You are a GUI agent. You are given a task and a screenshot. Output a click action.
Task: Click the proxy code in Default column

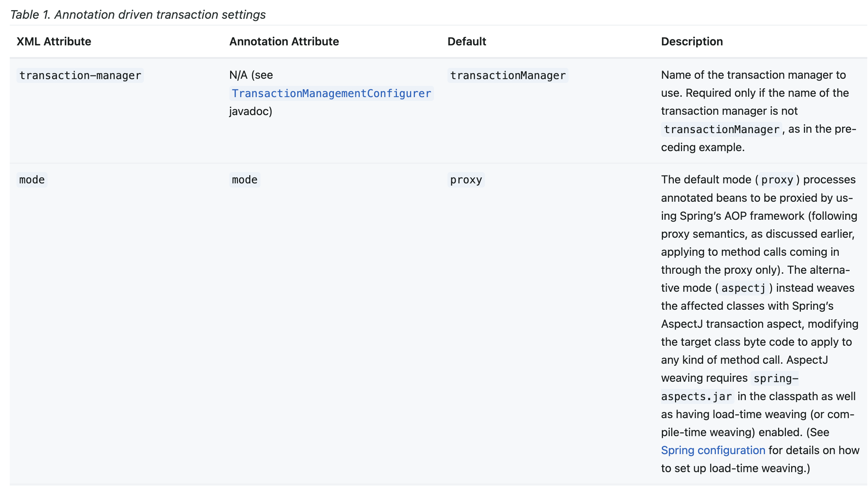click(466, 180)
